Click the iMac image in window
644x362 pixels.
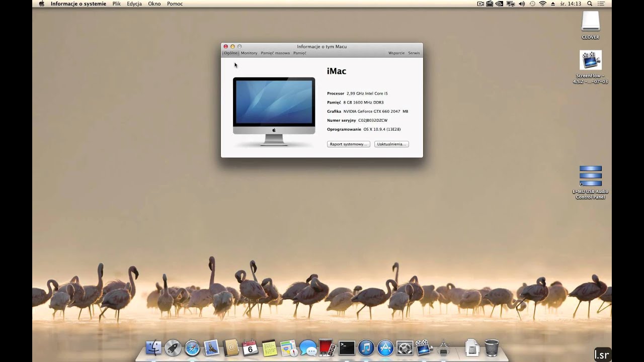click(274, 112)
